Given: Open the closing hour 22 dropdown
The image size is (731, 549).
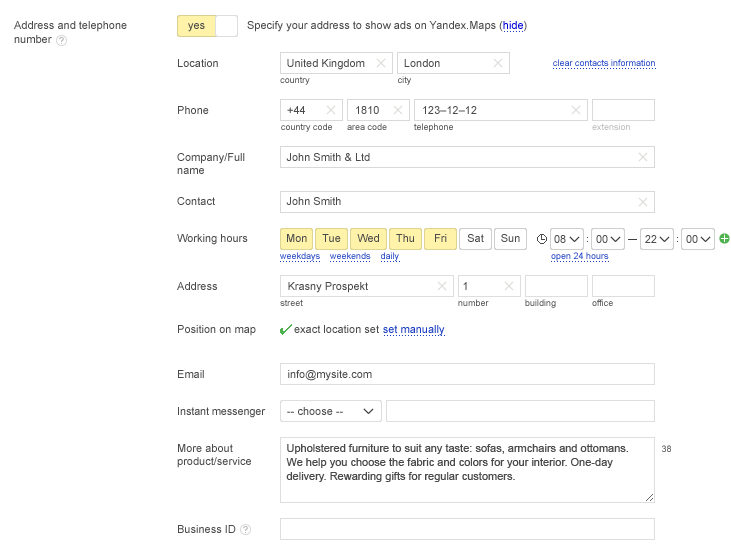Looking at the screenshot, I should point(656,238).
